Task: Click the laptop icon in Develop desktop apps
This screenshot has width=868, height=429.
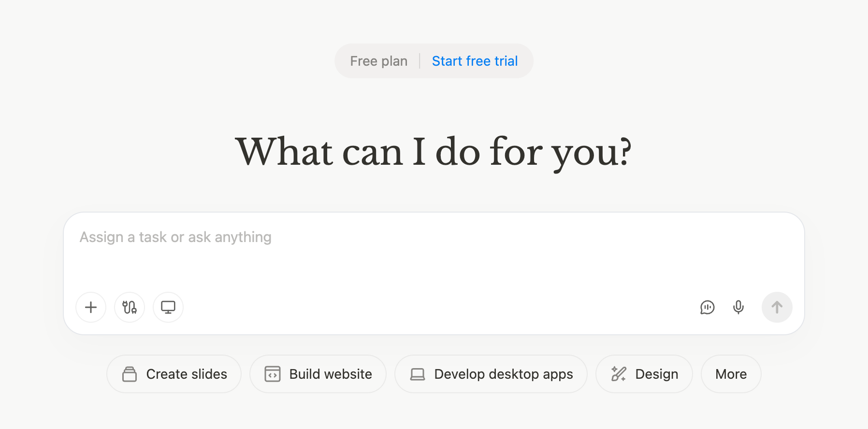Action: [418, 374]
